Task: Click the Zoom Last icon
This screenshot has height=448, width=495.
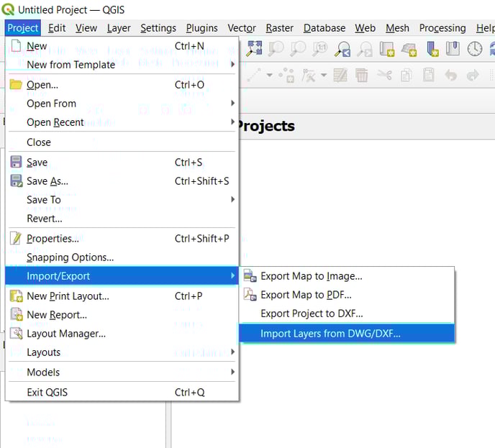Action: pyautogui.click(x=342, y=49)
